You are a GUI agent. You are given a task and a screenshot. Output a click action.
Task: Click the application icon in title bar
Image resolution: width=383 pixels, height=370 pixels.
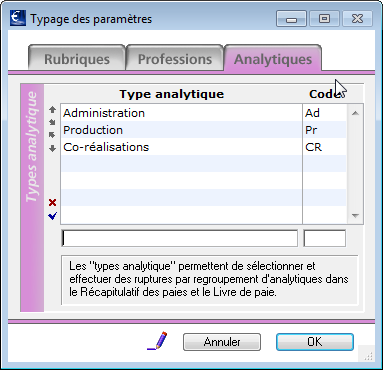point(18,18)
